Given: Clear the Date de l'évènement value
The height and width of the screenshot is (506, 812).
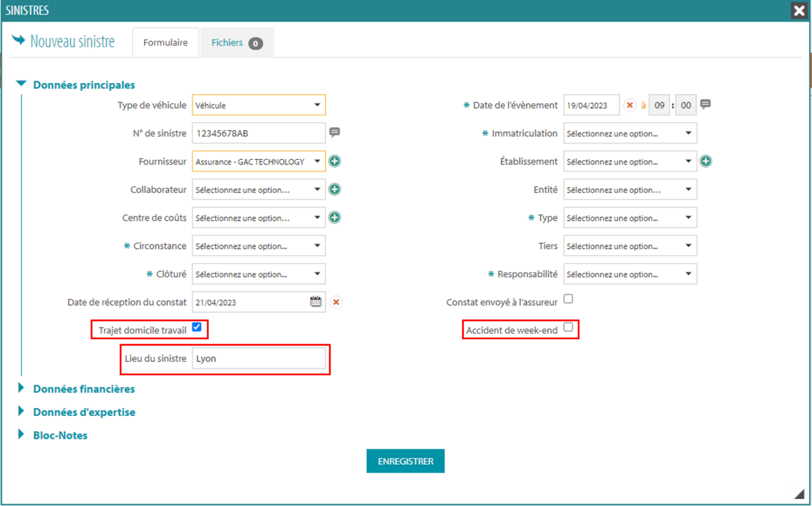Looking at the screenshot, I should coord(629,105).
